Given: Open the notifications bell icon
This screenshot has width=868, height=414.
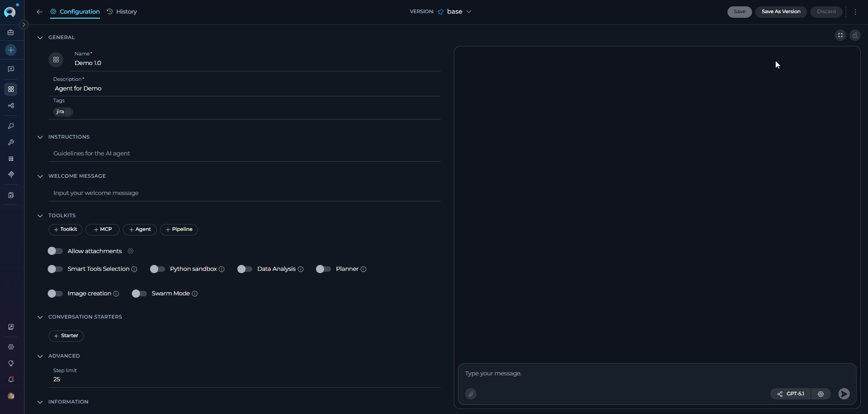Looking at the screenshot, I should [x=11, y=379].
